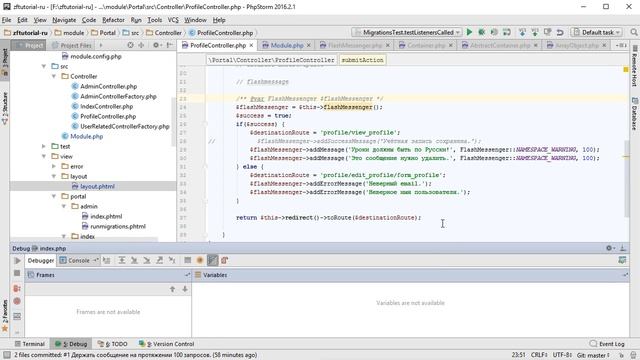This screenshot has height=360, width=640.
Task: Click Show Execution Point icon in debugger
Action: coord(107,260)
